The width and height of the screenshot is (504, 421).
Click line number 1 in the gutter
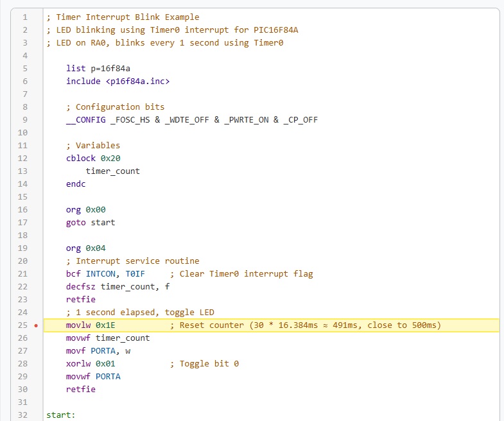pyautogui.click(x=24, y=17)
